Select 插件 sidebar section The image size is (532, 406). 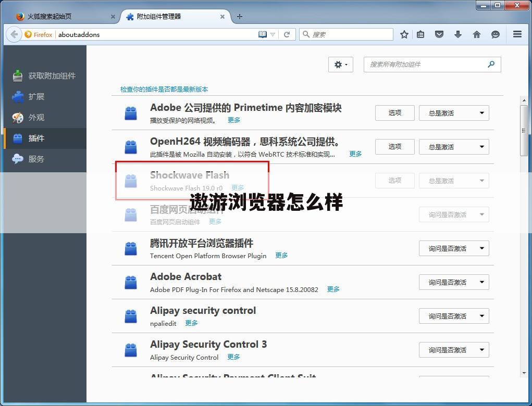tap(45, 138)
